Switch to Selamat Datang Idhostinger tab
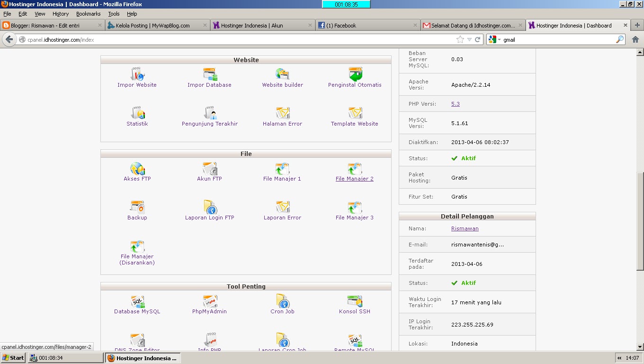 tap(473, 26)
